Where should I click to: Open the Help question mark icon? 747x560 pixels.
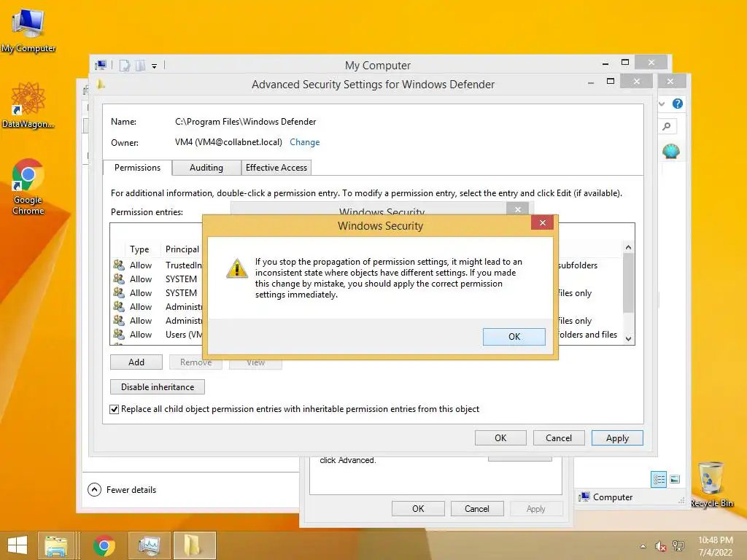[x=677, y=104]
